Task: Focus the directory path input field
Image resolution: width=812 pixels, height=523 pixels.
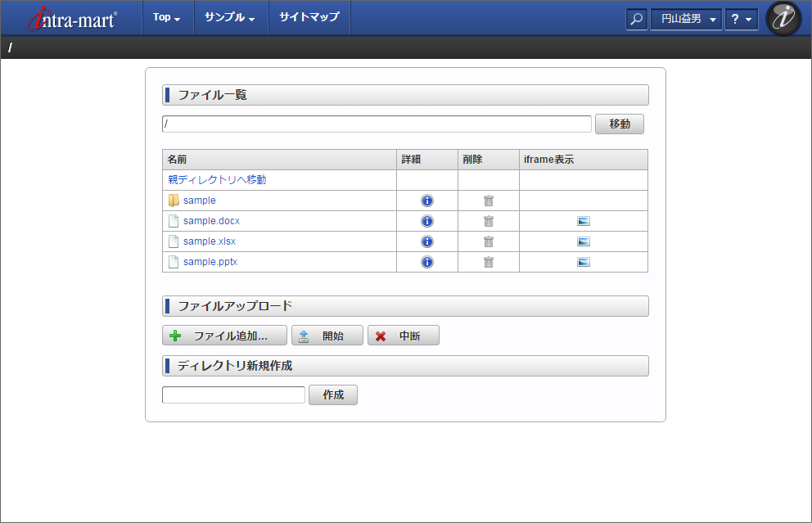Action: pyautogui.click(x=377, y=124)
